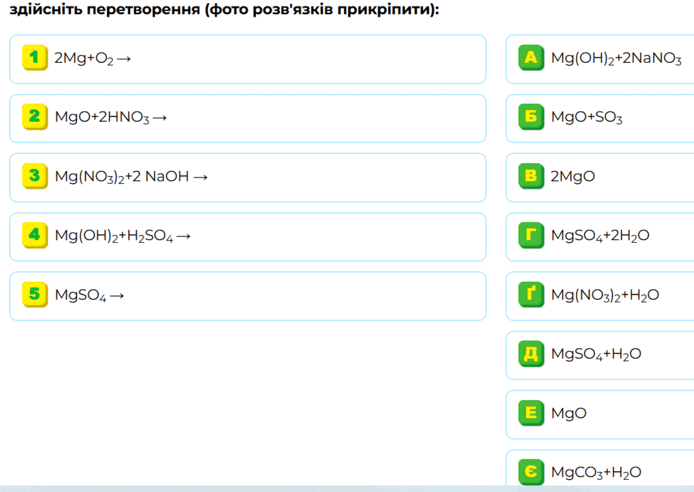Screen dimensions: 694x492
Task: Click the heading 'здійсніть перетворення'
Action: point(105,9)
